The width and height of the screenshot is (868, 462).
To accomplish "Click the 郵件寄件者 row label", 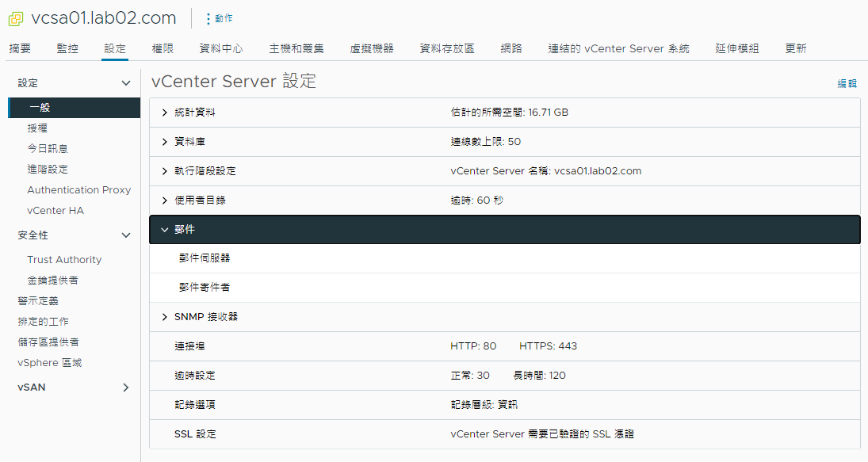I will [x=205, y=288].
